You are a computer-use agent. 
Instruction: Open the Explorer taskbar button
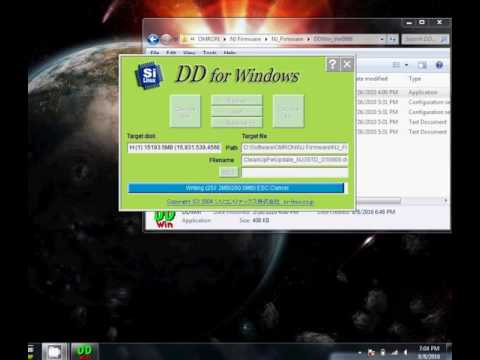click(54, 352)
